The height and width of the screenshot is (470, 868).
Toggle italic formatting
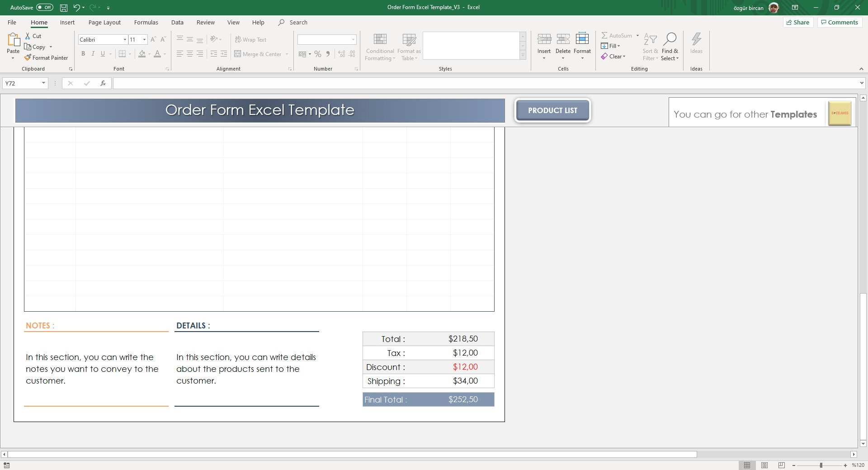click(93, 54)
